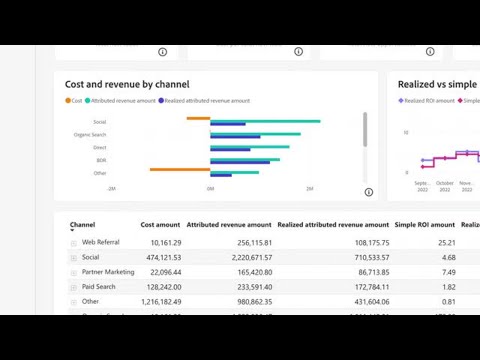Image resolution: width=480 pixels, height=360 pixels.
Task: Click realized revenue value 172,784.11
Action: click(x=372, y=287)
